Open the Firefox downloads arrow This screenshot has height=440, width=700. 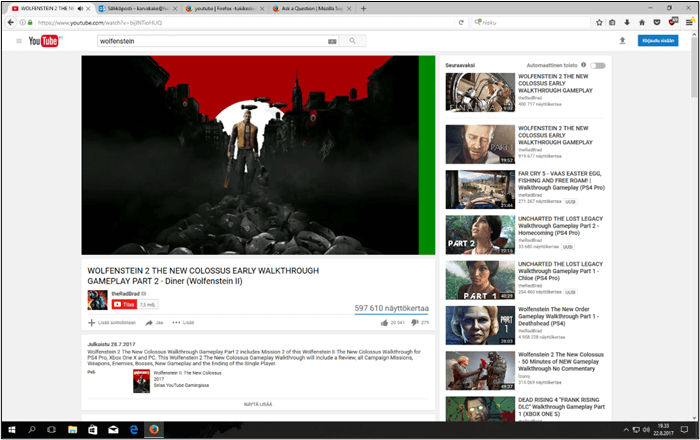click(627, 22)
